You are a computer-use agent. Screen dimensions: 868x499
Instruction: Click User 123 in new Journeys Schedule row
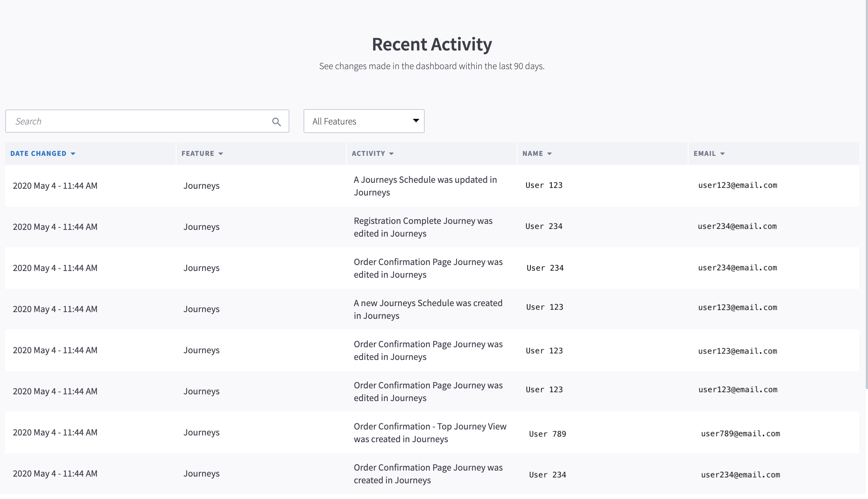(545, 307)
